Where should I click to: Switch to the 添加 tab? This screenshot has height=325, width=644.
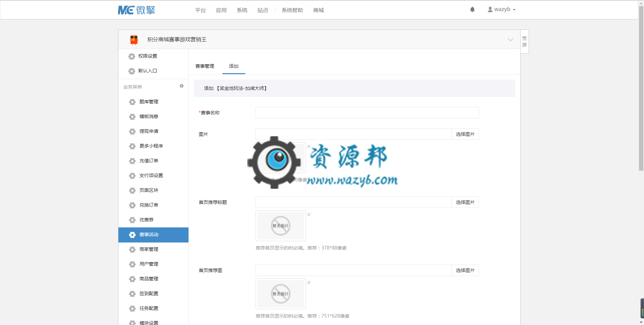pyautogui.click(x=234, y=66)
